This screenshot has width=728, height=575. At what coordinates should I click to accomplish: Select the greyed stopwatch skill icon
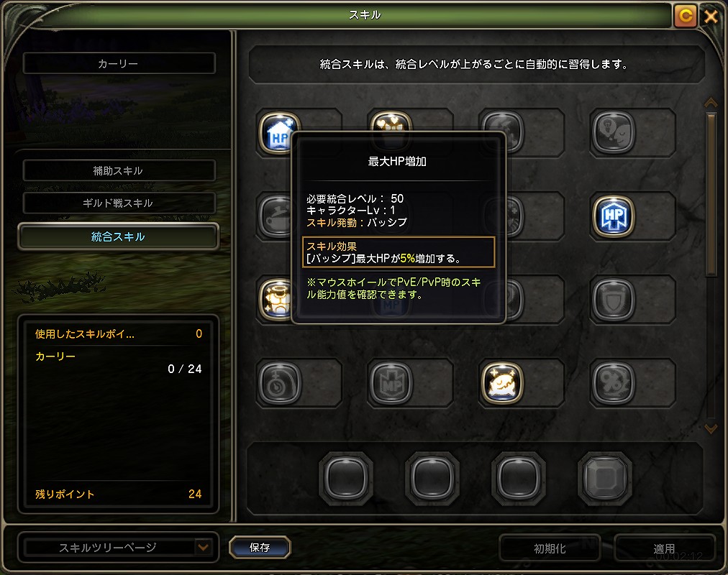[x=280, y=383]
